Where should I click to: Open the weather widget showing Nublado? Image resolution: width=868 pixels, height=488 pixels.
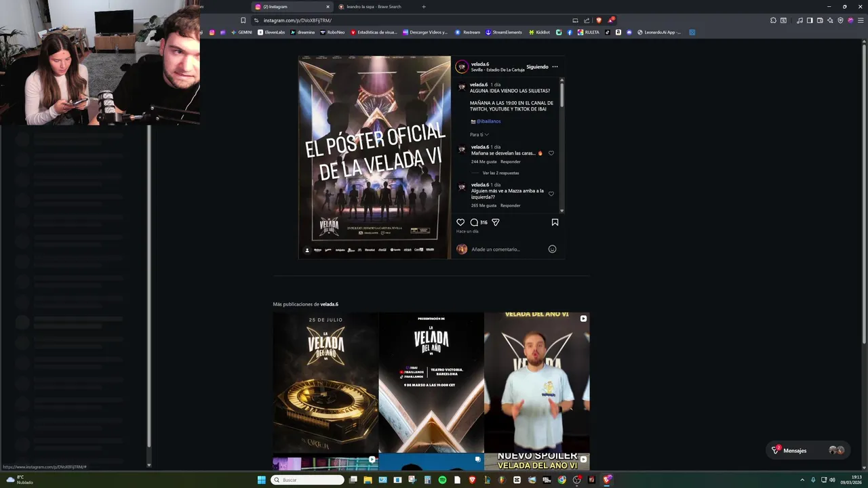click(20, 479)
